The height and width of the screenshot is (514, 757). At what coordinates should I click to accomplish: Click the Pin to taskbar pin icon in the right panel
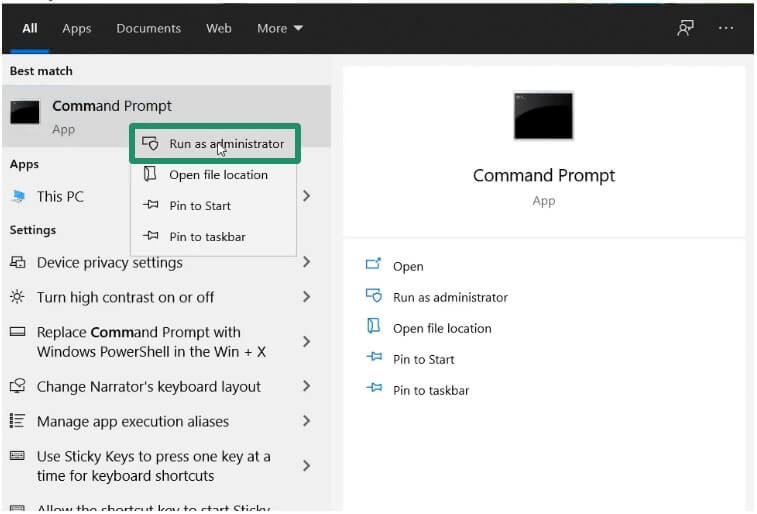tap(374, 389)
